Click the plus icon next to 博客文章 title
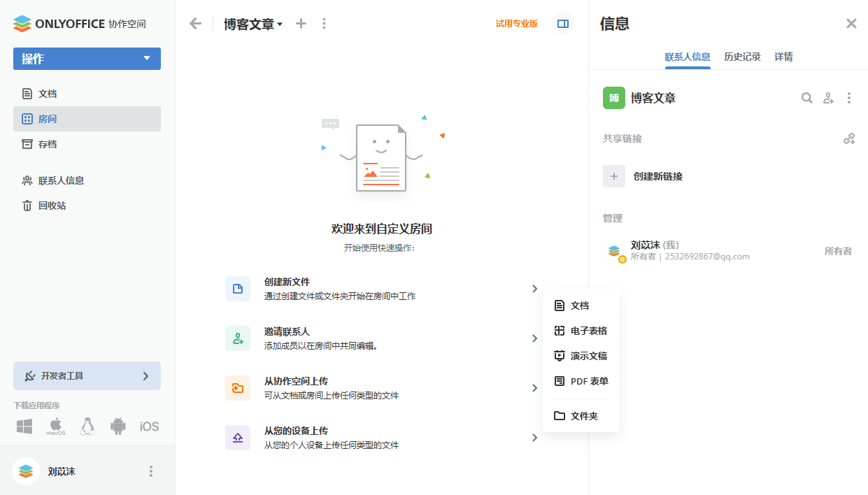This screenshot has width=868, height=495. pos(301,24)
